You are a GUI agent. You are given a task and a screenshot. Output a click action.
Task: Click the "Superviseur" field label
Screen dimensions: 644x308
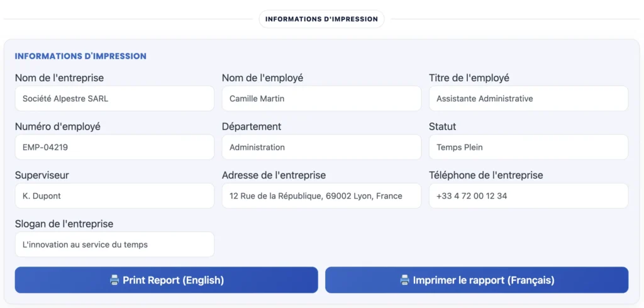click(42, 175)
